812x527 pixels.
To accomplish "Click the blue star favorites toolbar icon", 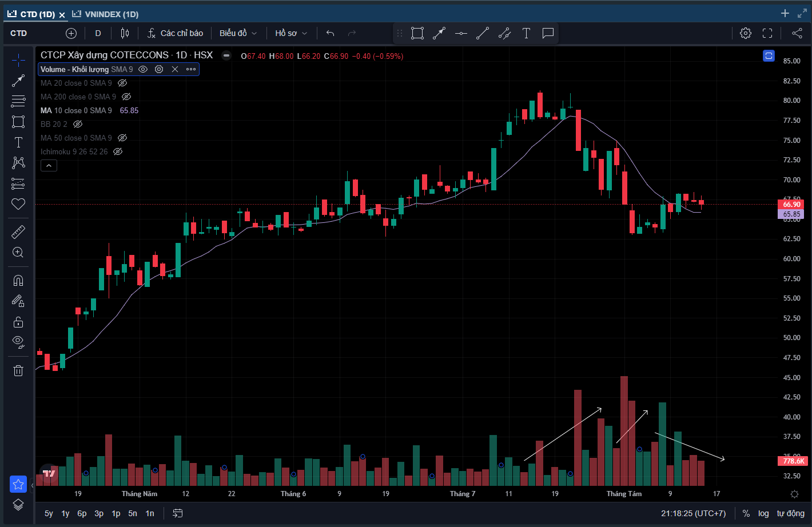I will 18,485.
